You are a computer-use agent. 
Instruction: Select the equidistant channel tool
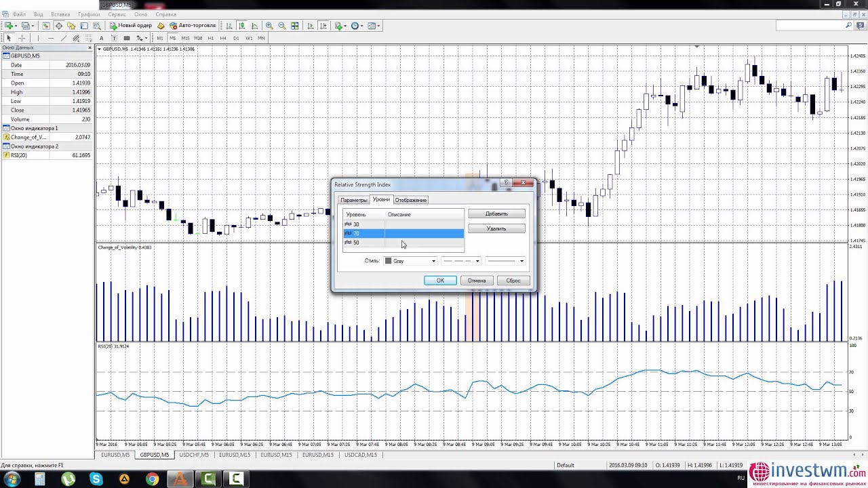76,39
